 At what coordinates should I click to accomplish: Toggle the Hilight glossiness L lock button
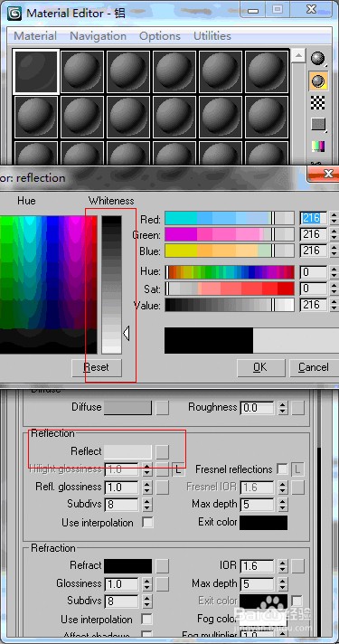tap(178, 469)
